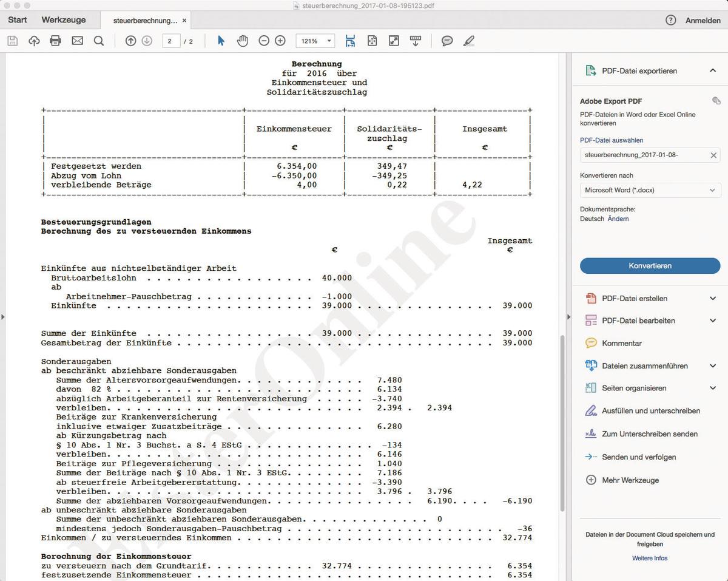Screen dimensions: 728x581
Task: Click the Besteuerungsgrundlagen heading
Action: [96, 222]
